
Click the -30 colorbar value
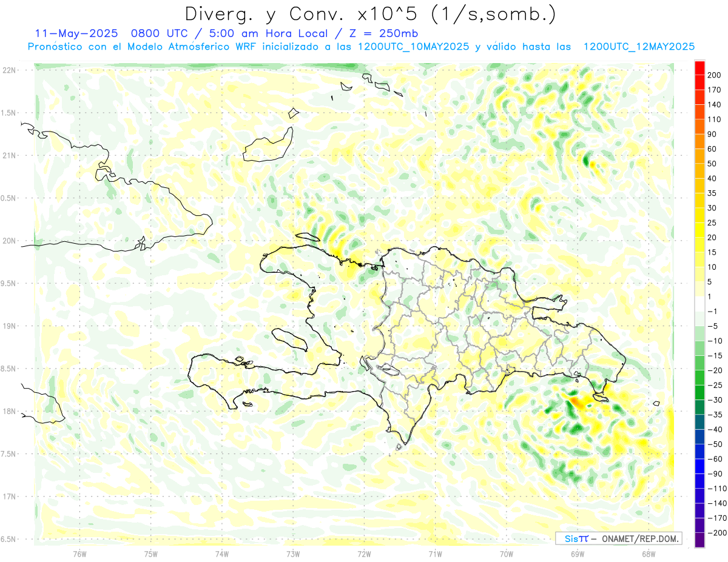point(714,400)
